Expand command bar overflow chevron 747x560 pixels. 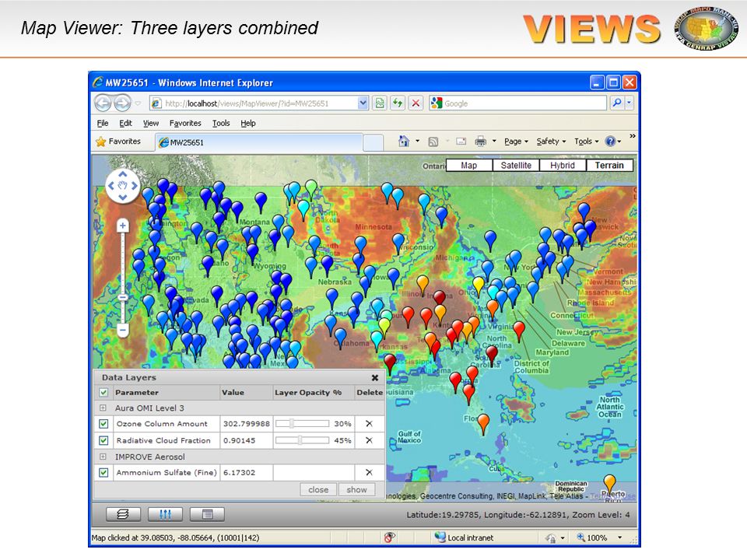632,135
